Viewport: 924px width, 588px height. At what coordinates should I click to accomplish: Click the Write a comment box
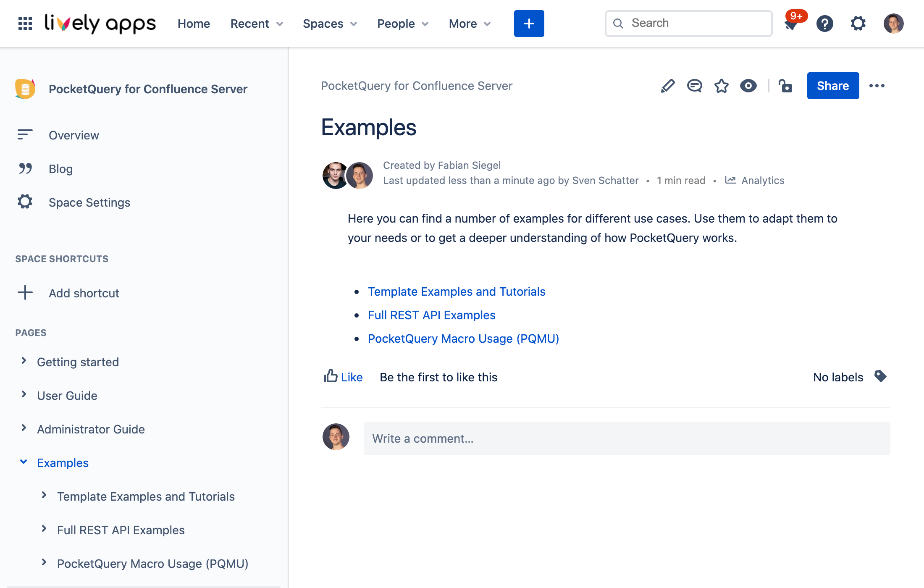pos(627,438)
